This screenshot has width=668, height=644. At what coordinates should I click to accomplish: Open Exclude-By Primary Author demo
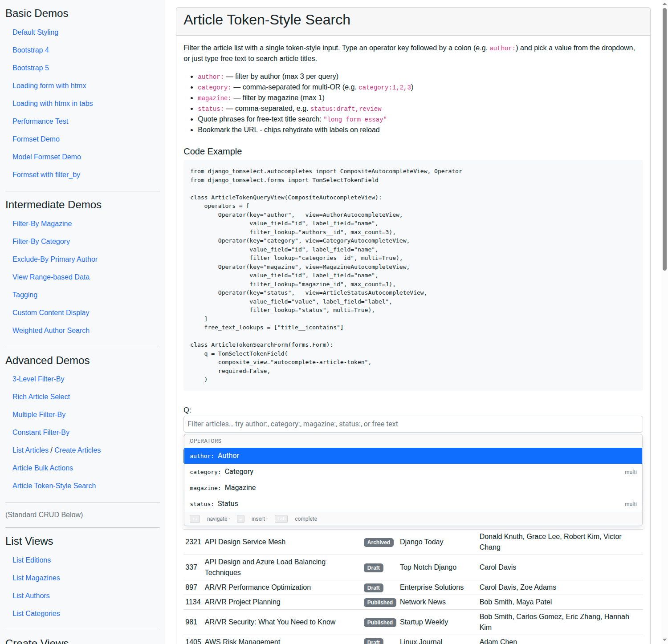click(55, 259)
